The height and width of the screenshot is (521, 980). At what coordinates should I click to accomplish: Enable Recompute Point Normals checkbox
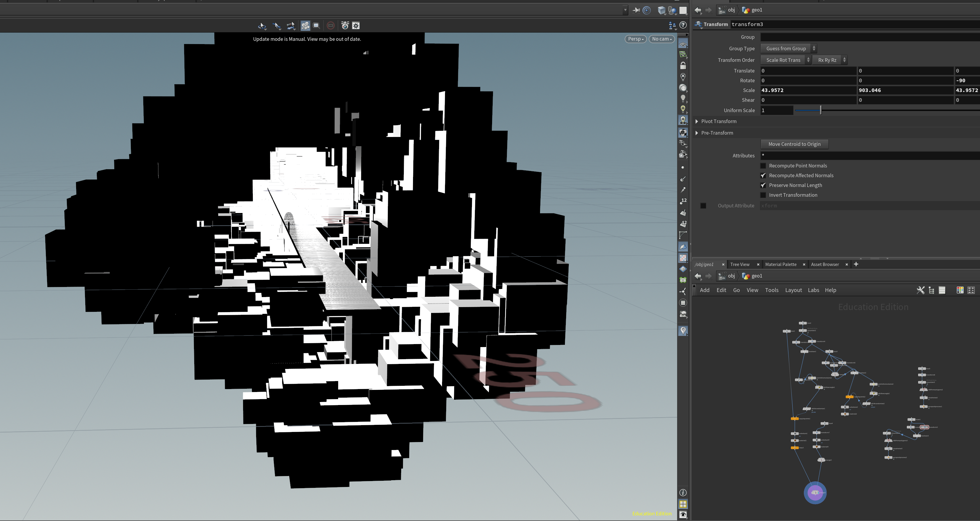tap(763, 166)
